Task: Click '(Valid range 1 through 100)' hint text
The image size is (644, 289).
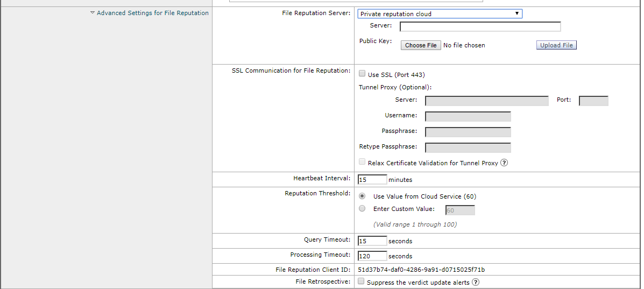Action: coord(415,224)
